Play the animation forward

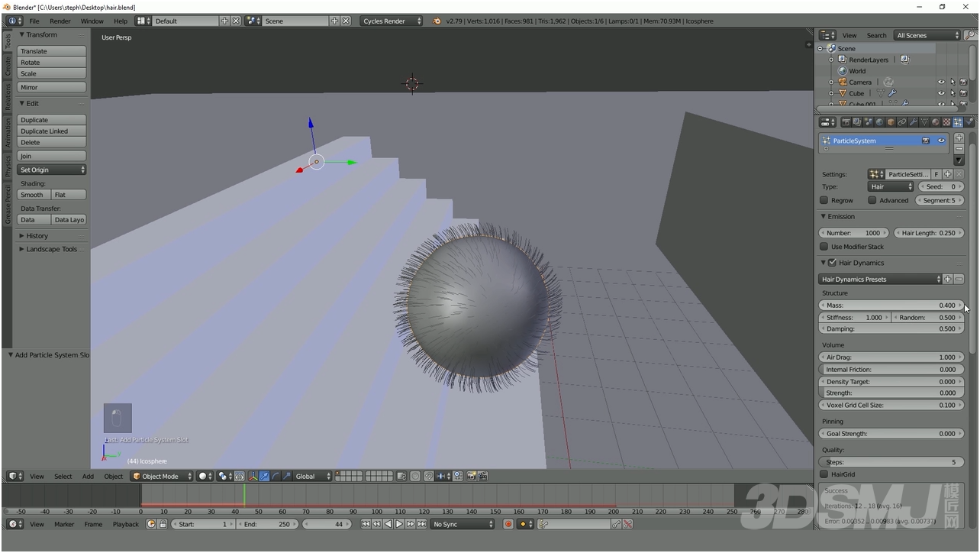(398, 524)
